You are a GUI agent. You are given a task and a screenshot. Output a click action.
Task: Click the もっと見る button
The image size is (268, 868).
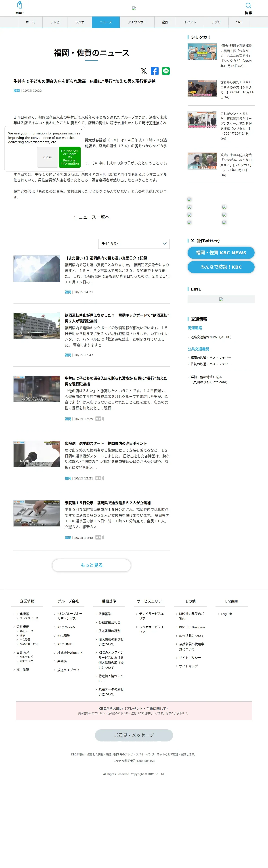[x=91, y=565]
